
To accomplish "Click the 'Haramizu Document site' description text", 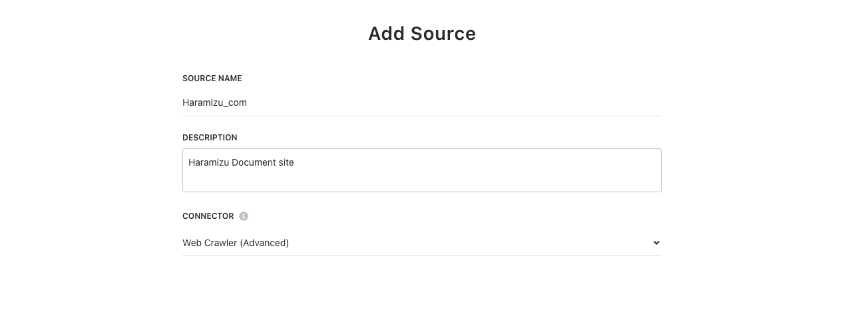I will pyautogui.click(x=241, y=162).
